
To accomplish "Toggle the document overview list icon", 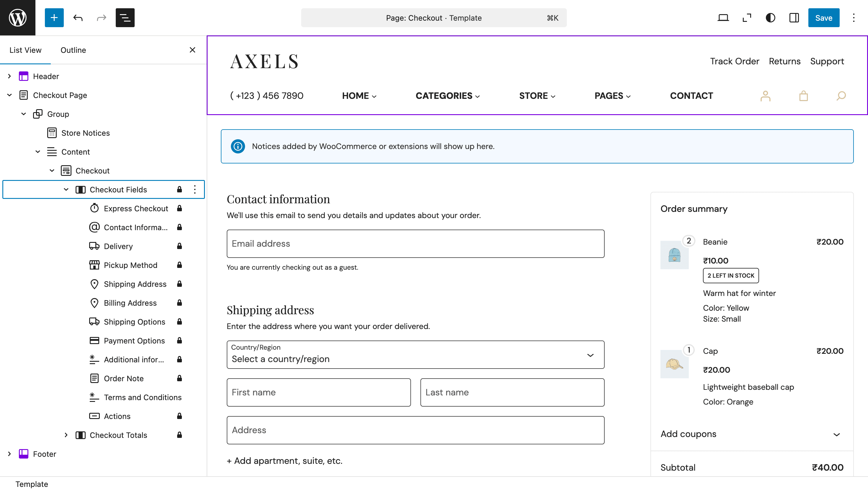I will point(125,17).
